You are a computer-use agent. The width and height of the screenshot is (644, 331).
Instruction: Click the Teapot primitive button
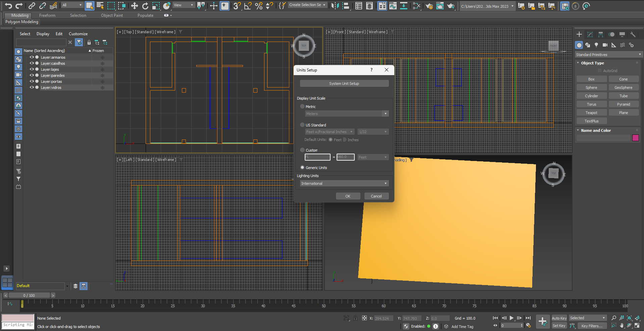(591, 113)
